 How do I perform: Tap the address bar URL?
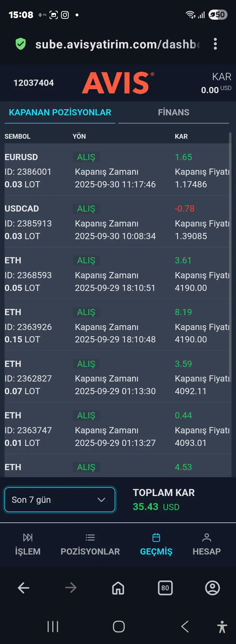(117, 44)
